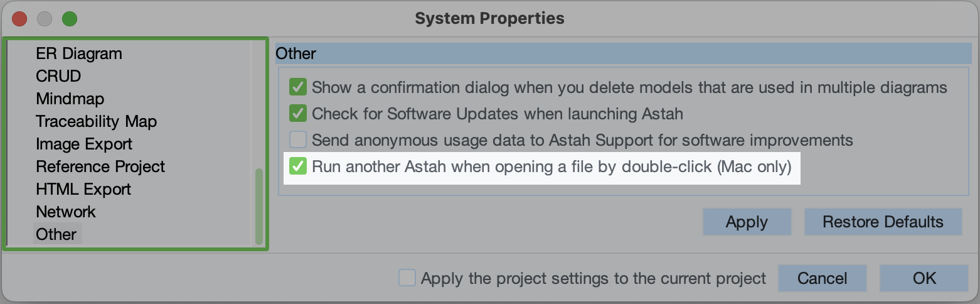Close the System Properties window
Image resolution: width=980 pixels, height=304 pixels.
(19, 18)
